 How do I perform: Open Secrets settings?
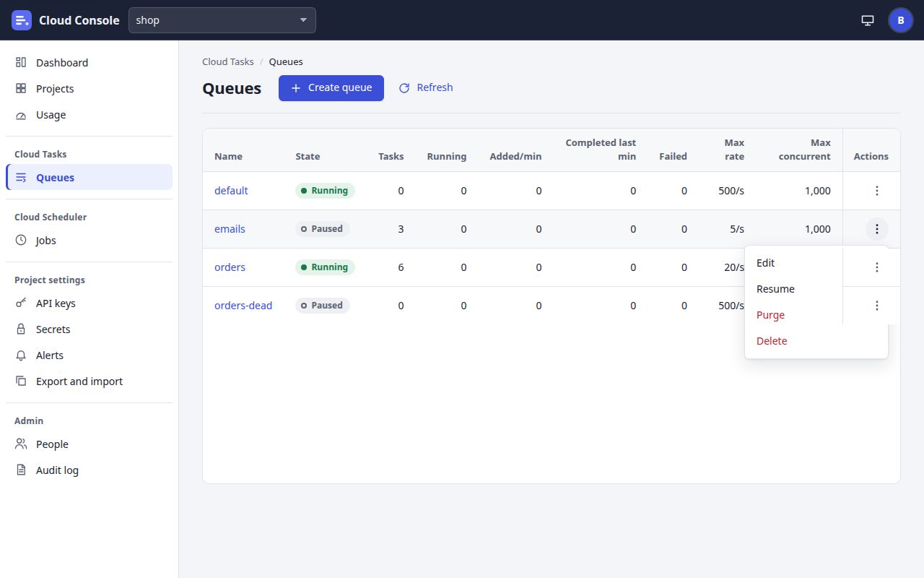pos(89,329)
